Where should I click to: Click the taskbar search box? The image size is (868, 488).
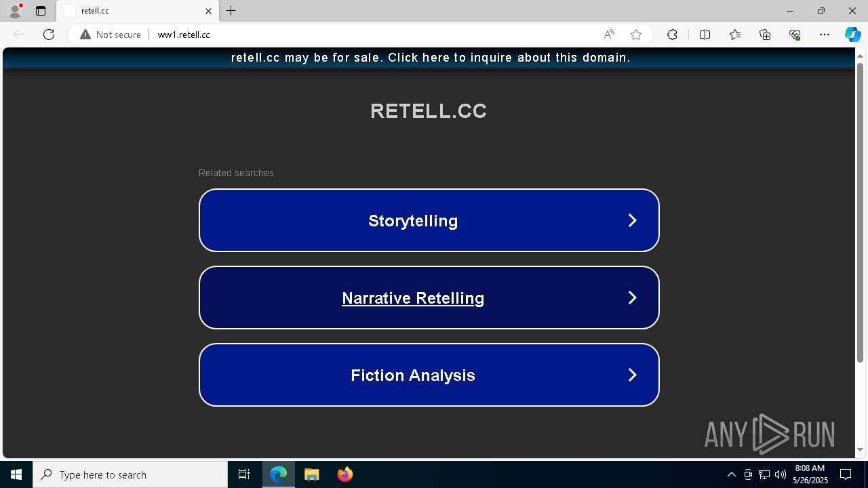tap(130, 474)
